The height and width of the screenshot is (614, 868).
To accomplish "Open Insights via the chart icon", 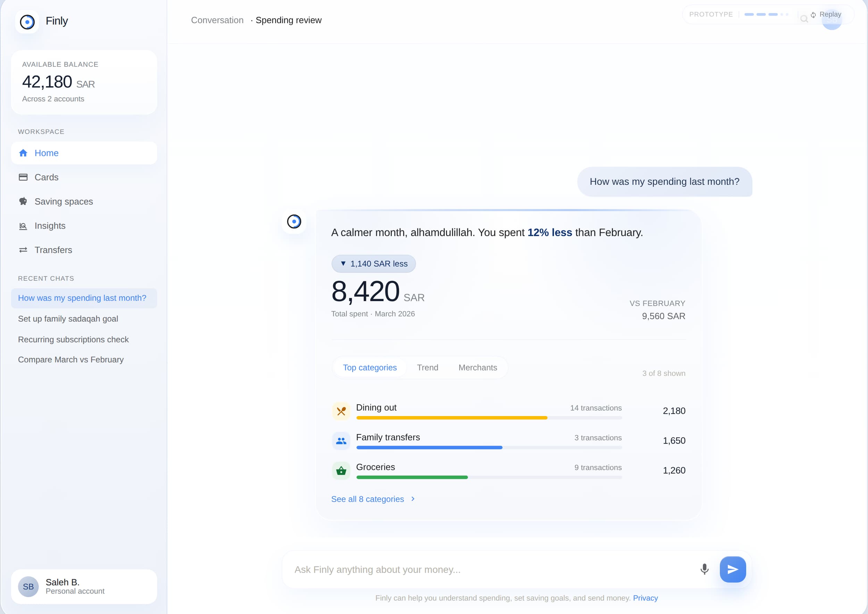I will (x=23, y=226).
